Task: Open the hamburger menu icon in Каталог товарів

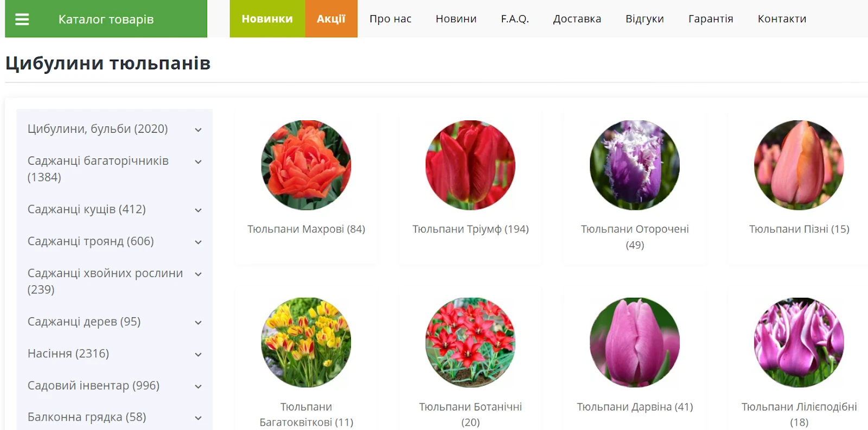Action: pos(22,20)
